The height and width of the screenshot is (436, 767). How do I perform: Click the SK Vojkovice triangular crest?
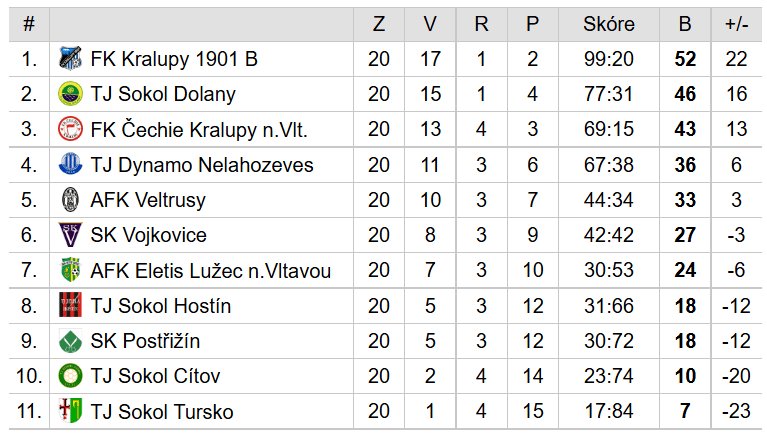(x=70, y=235)
